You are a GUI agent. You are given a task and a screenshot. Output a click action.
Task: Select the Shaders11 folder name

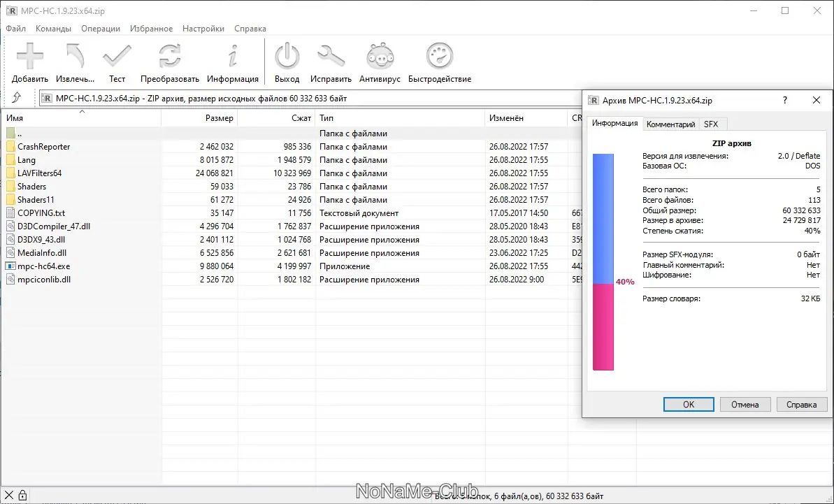(36, 200)
